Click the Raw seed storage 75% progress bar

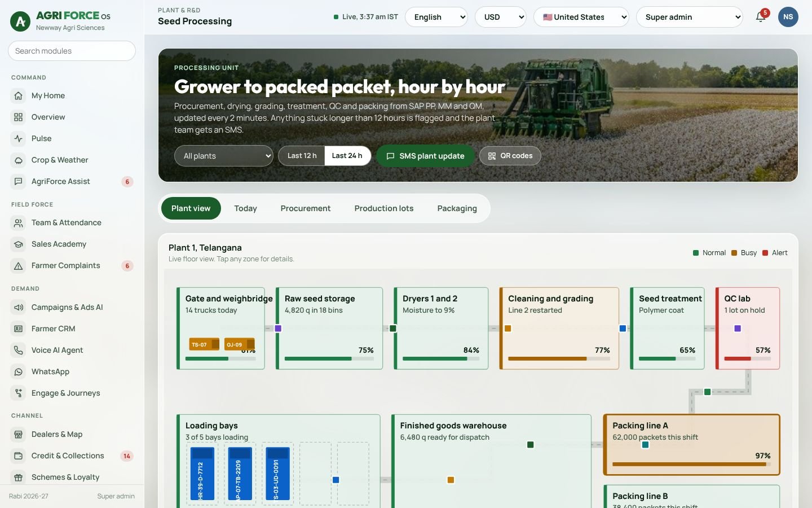point(329,358)
